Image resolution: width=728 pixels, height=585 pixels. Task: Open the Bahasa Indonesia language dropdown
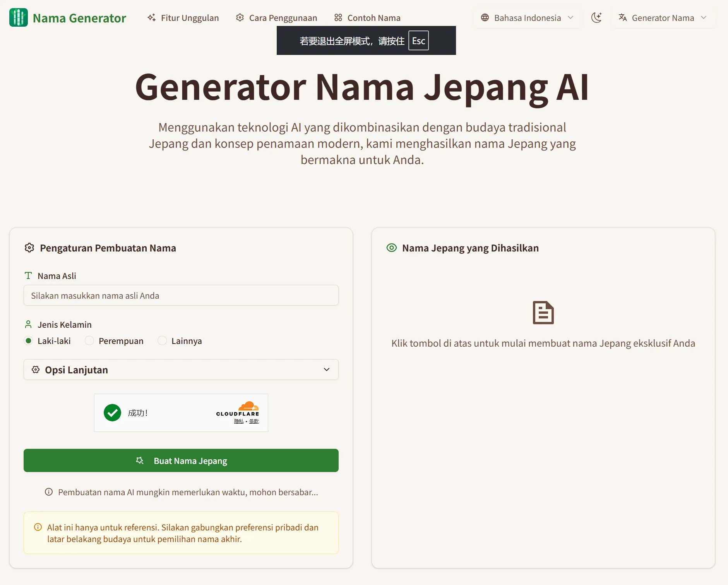(x=527, y=18)
